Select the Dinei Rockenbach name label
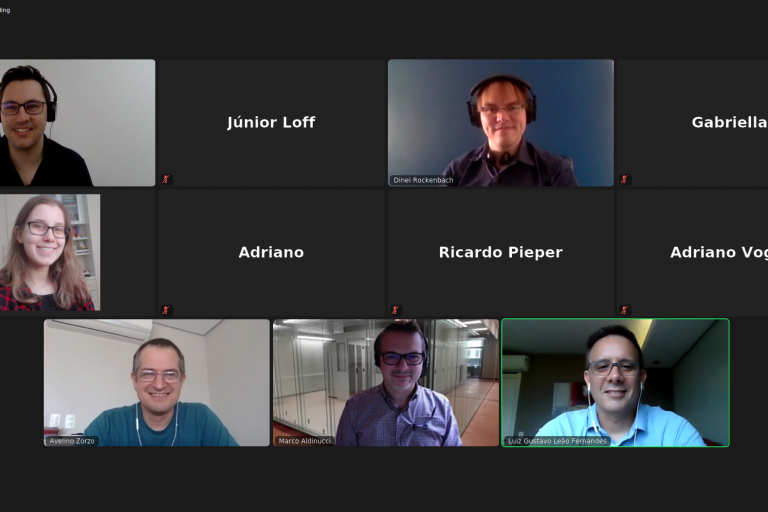 pos(423,180)
